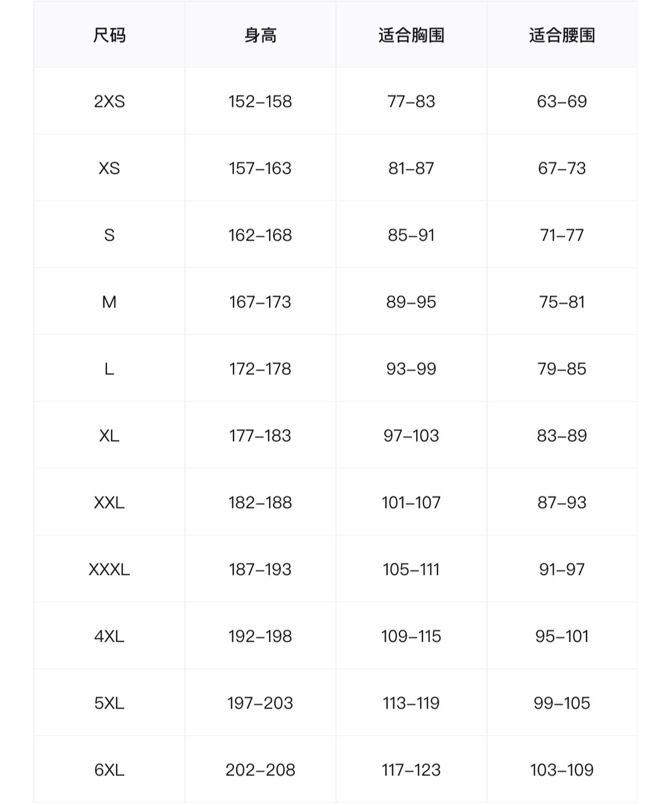
Task: Click height cell 197–203
Action: (x=260, y=703)
